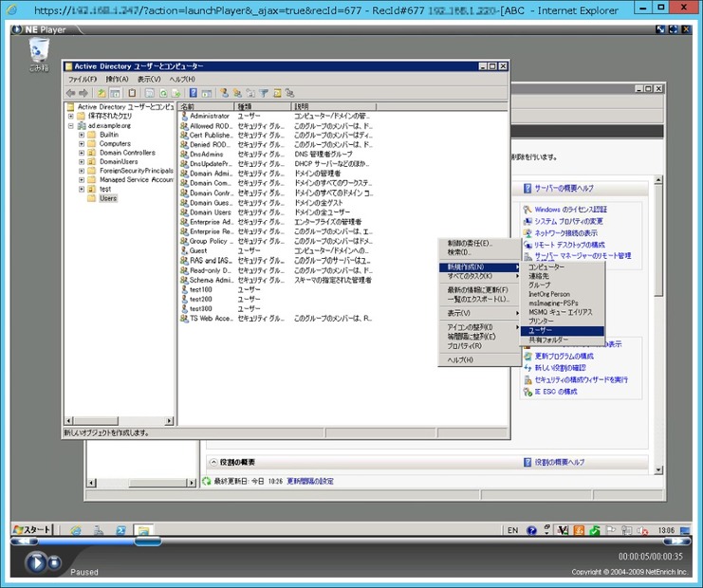The height and width of the screenshot is (588, 703).
Task: Click the clipboard paste toolbar icon
Action: tap(132, 93)
